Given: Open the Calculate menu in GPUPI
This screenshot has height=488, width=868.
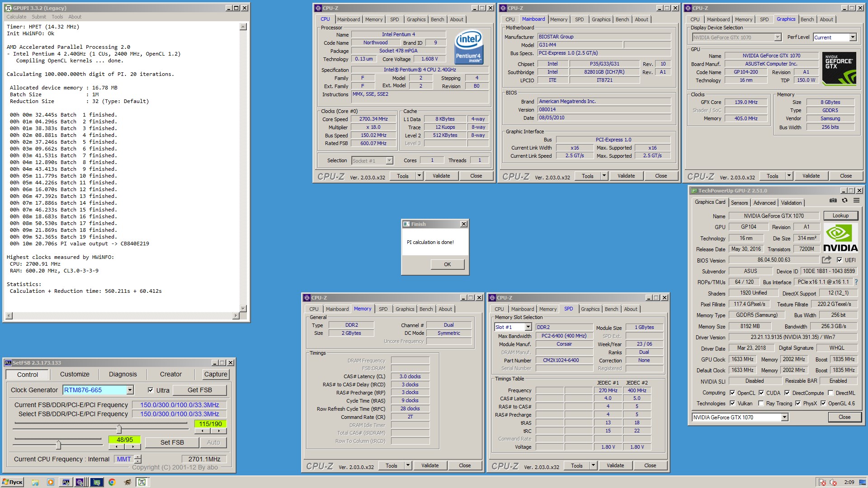Looking at the screenshot, I should (x=16, y=17).
